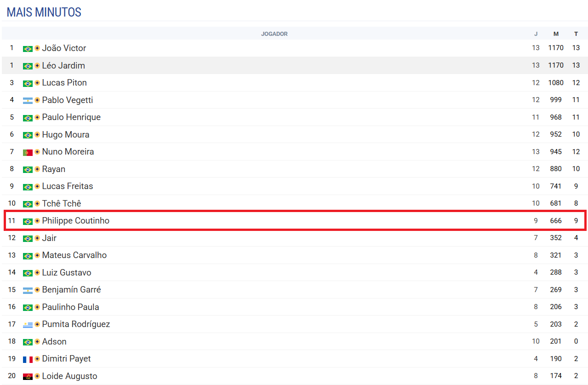Click the 1080 minutes value for Lucas Piton
Viewport: 588px width, 385px height.
(x=556, y=83)
